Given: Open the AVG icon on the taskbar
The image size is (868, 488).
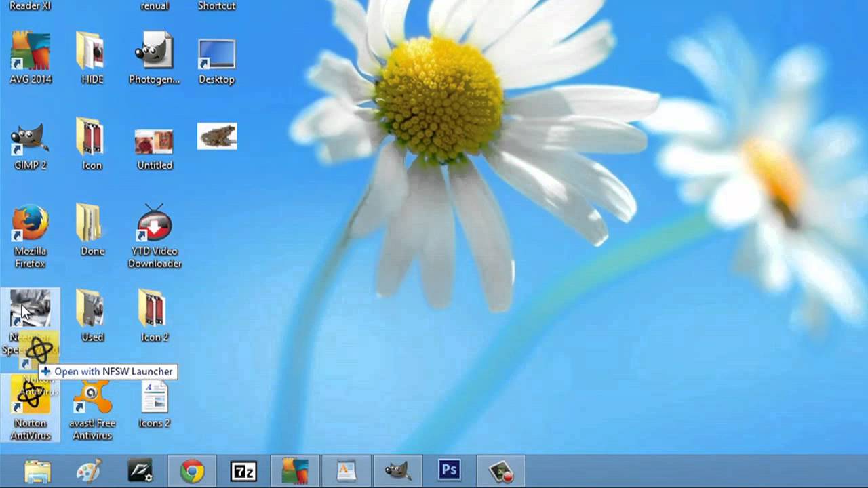Looking at the screenshot, I should (x=296, y=469).
